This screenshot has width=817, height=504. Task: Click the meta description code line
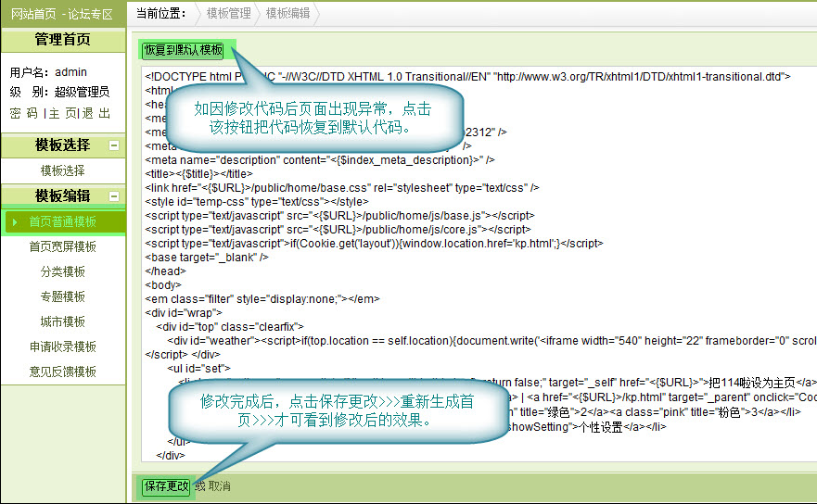tap(320, 160)
